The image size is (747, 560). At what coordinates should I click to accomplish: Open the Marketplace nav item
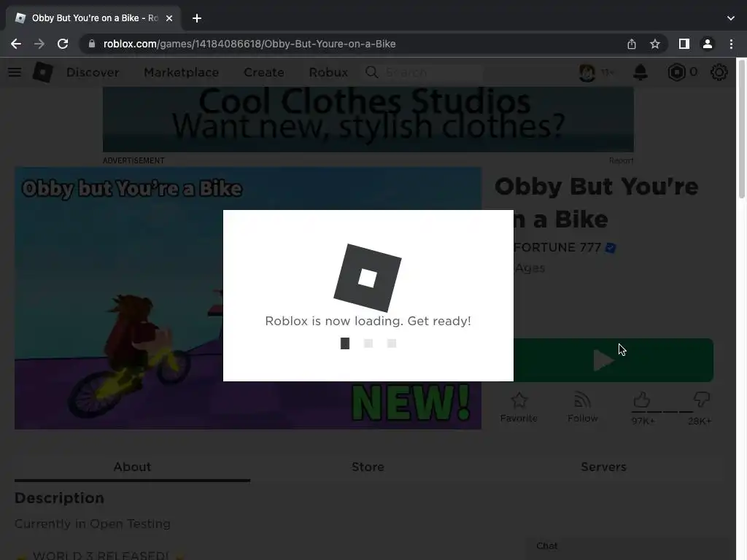pyautogui.click(x=182, y=72)
